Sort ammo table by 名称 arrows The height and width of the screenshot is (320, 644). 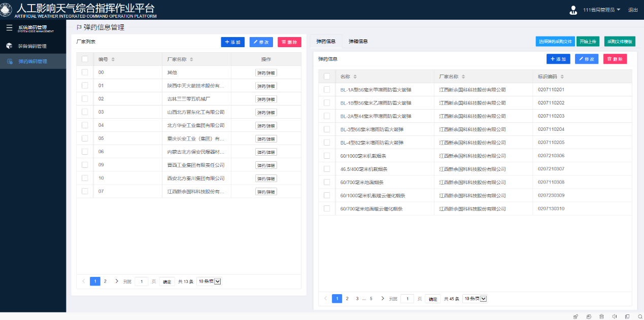(x=355, y=77)
